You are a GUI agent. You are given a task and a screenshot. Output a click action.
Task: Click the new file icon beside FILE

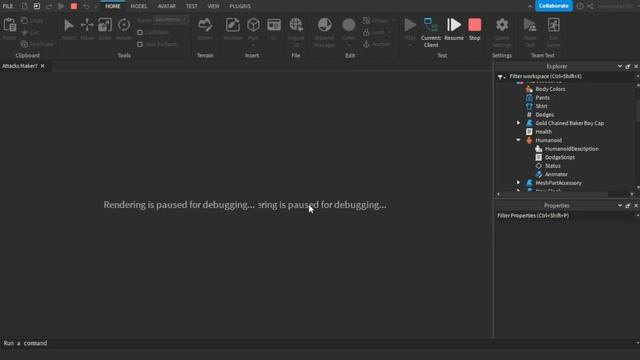point(24,6)
